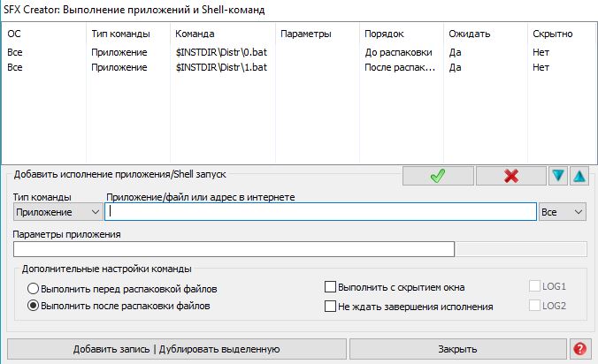
Task: Click the 'Тип команды' column header
Action: pyautogui.click(x=119, y=34)
